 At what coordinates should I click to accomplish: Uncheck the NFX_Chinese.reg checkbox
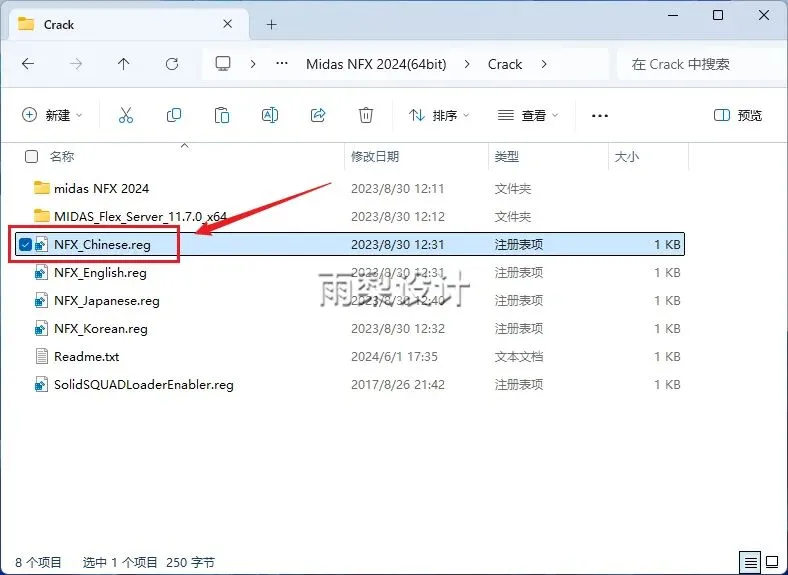coord(25,245)
